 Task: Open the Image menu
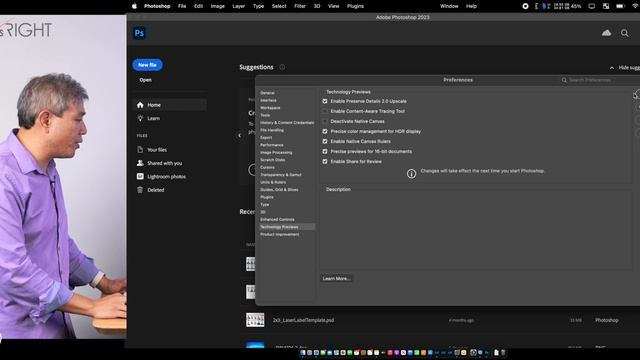[x=218, y=6]
